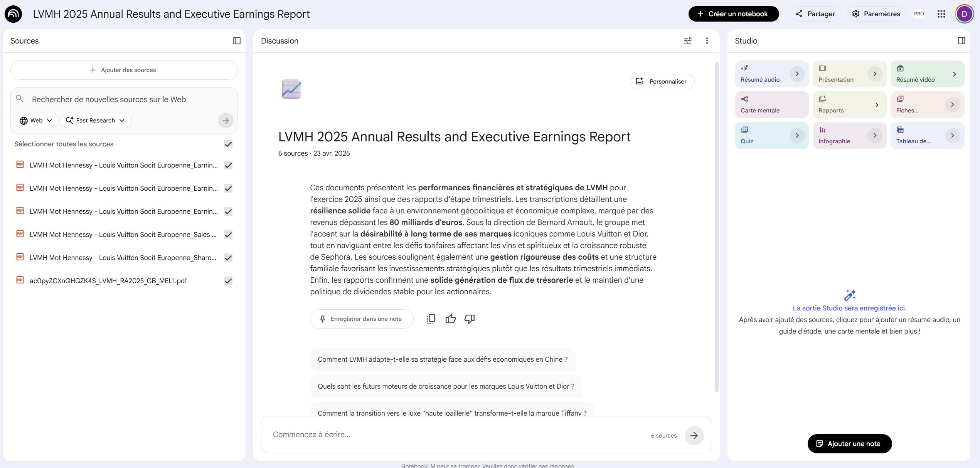Toggle Sélectionner toutes les sources checkbox

point(228,144)
